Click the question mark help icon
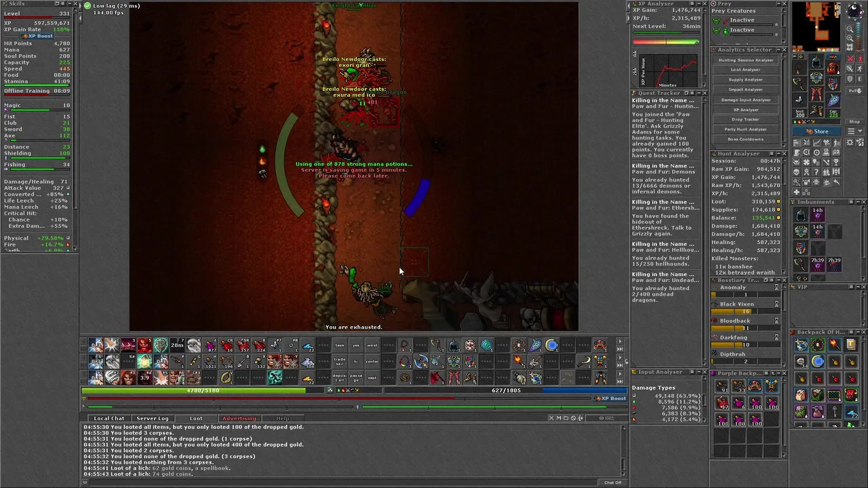Viewport: 868px width, 488px height. 816,171
